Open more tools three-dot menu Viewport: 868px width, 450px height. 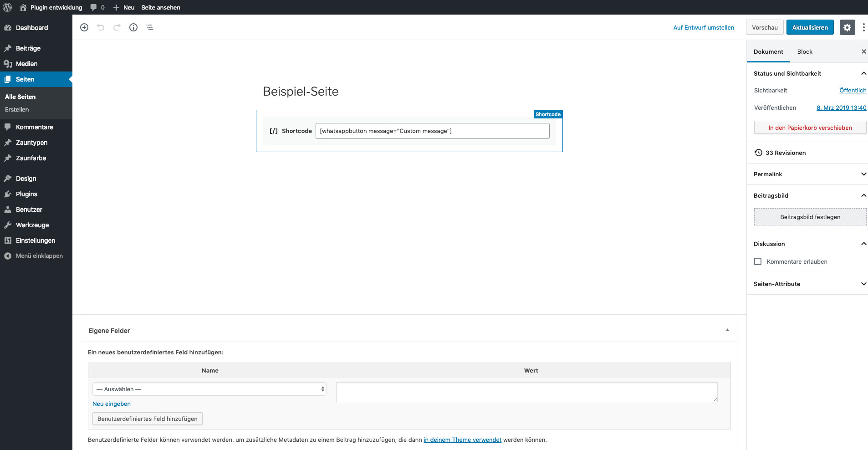pos(863,27)
